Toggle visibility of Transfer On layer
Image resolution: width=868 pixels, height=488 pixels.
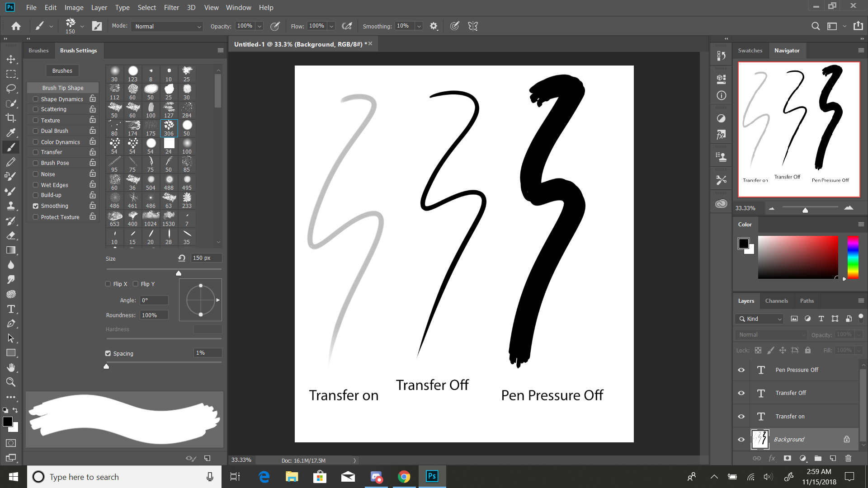coord(741,416)
